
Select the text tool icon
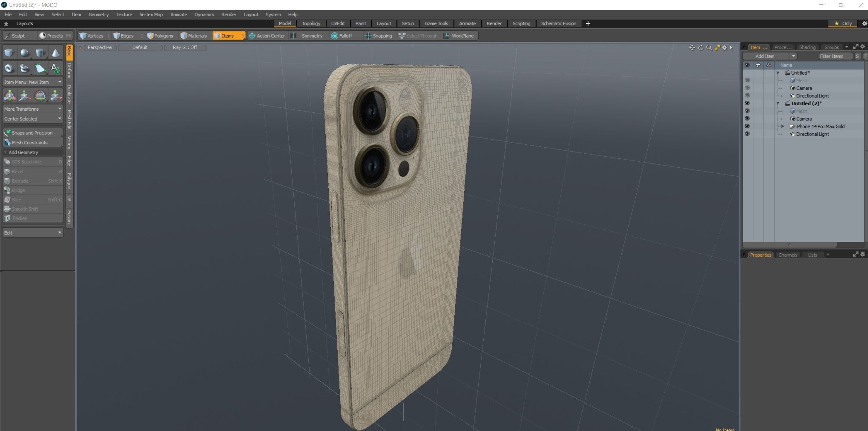55,68
